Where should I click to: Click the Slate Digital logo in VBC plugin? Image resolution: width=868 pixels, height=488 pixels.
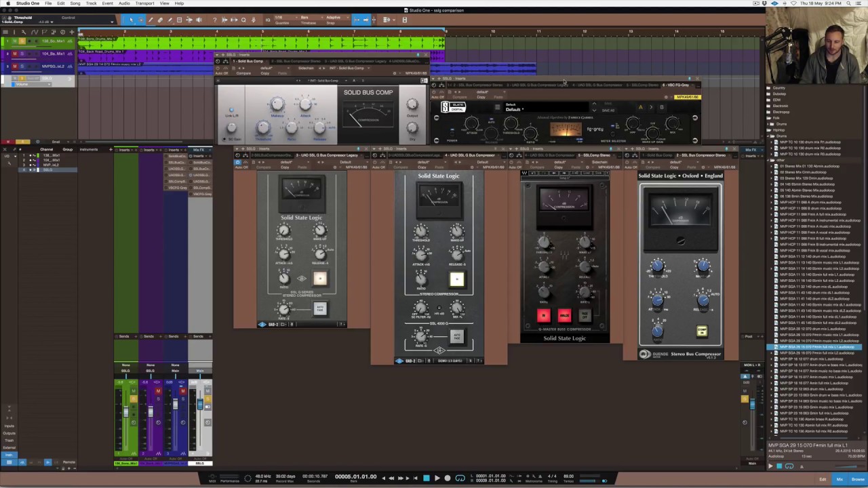(453, 107)
